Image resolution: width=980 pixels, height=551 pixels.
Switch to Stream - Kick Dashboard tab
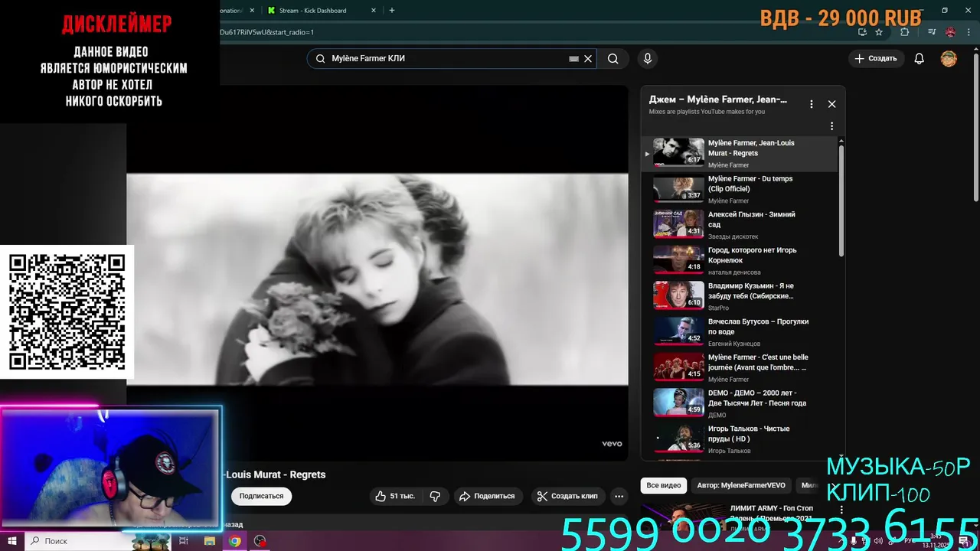coord(322,11)
